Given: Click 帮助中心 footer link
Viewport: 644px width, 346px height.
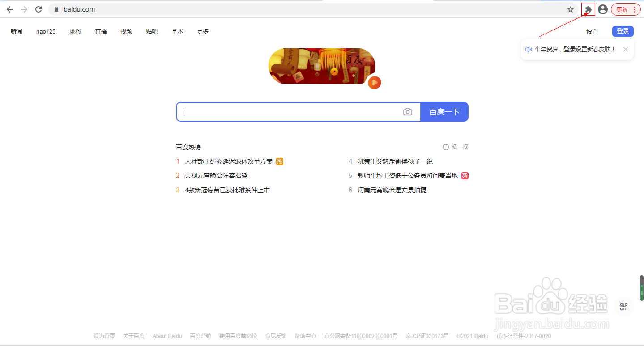Looking at the screenshot, I should coord(305,336).
